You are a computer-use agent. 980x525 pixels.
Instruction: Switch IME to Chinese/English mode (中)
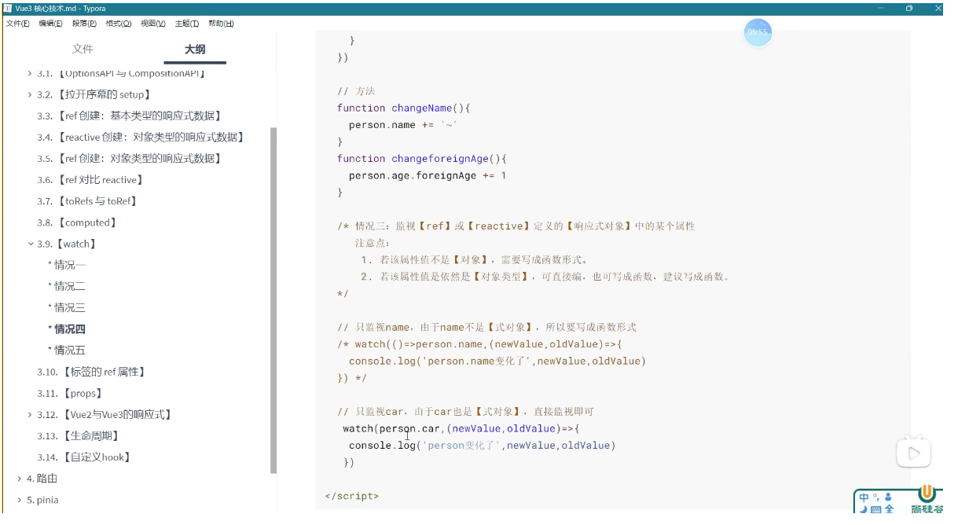pos(864,497)
